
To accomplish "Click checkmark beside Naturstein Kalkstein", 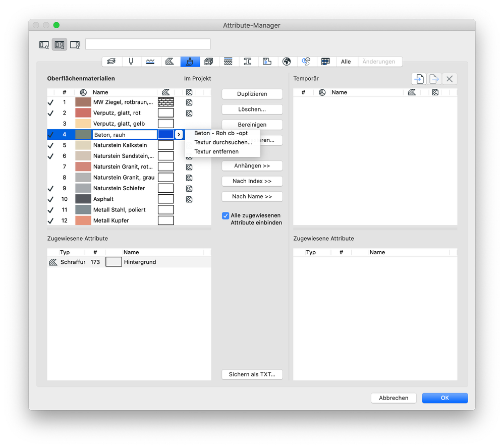I will [50, 146].
